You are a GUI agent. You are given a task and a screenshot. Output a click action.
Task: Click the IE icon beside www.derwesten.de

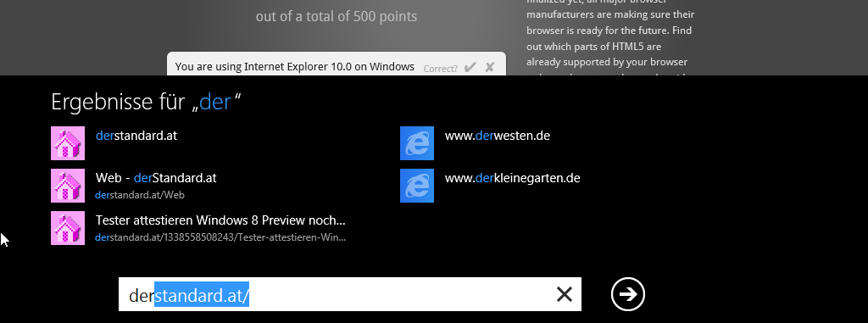[417, 143]
